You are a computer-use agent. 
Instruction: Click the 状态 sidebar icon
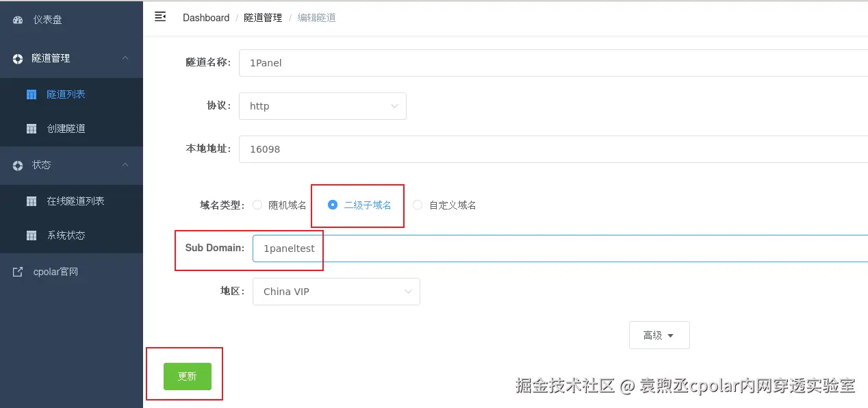(x=18, y=165)
